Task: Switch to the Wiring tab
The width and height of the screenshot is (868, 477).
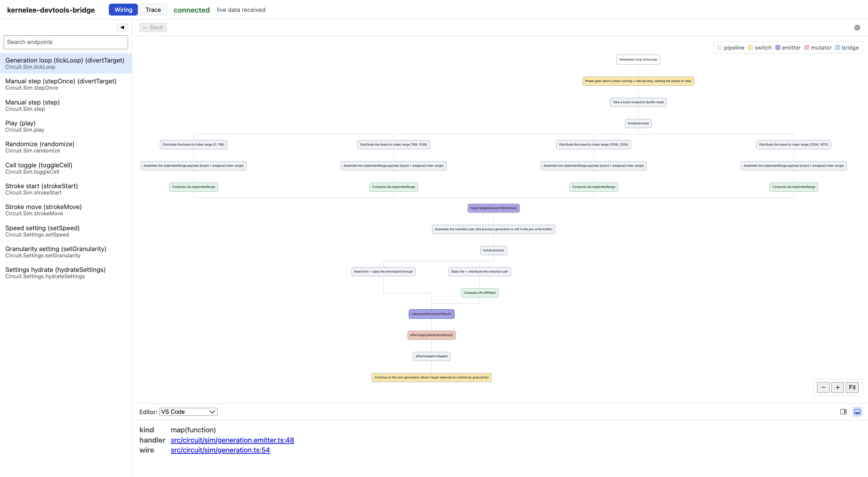Action: pyautogui.click(x=123, y=10)
